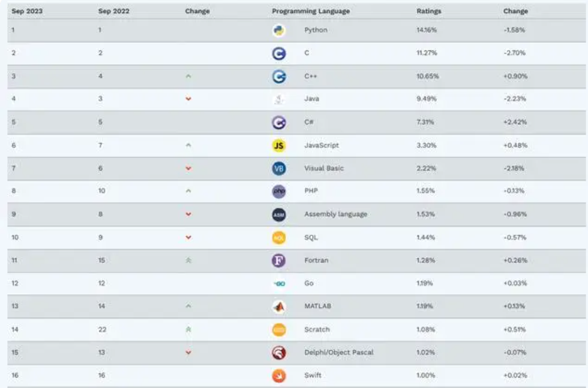Select the JavaScript language name
The width and height of the screenshot is (588, 388).
(322, 145)
